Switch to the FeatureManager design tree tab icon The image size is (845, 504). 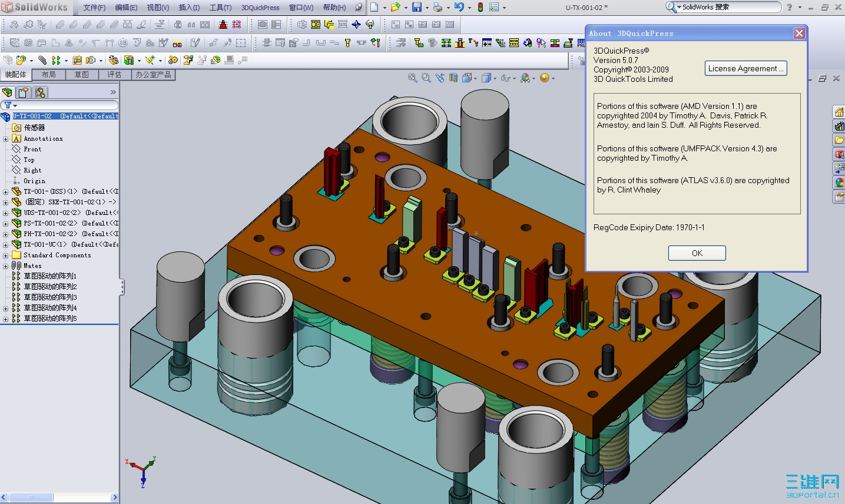[8, 92]
